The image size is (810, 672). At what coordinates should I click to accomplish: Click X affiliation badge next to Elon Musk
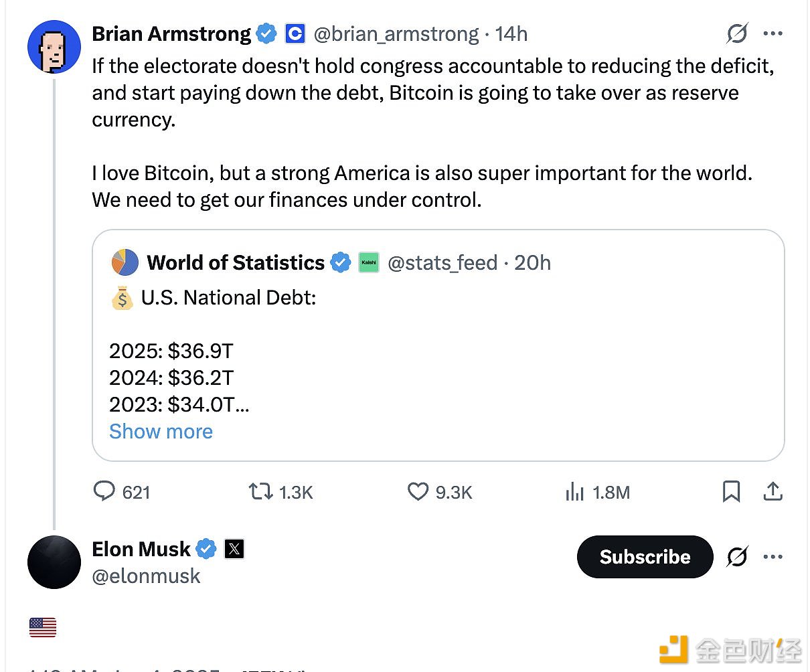[234, 550]
